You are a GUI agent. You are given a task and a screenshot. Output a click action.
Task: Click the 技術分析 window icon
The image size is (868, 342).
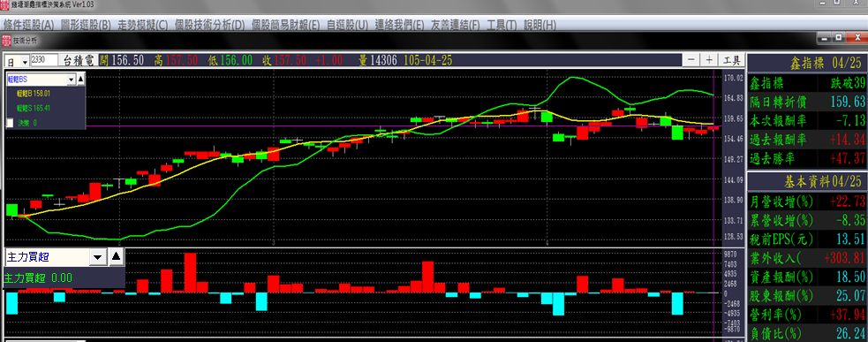click(7, 40)
